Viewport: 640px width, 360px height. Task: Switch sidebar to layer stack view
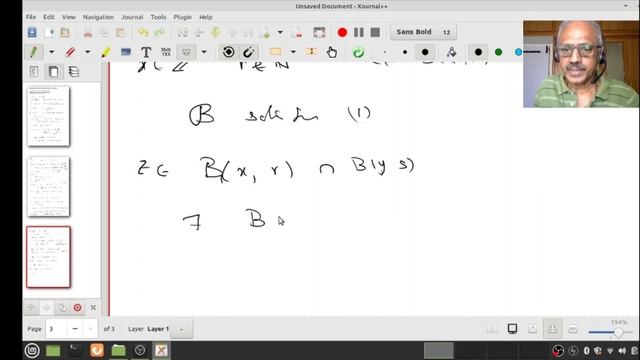coord(74,72)
